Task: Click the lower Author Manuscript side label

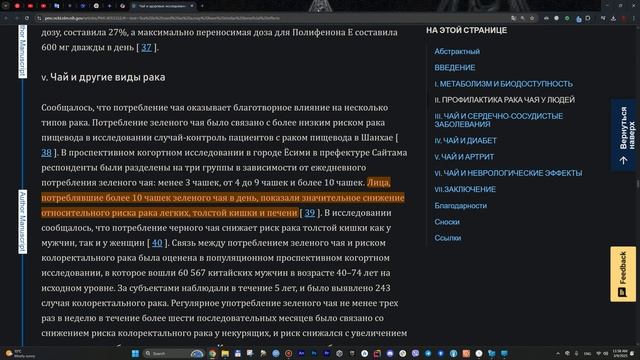Action: (x=22, y=221)
